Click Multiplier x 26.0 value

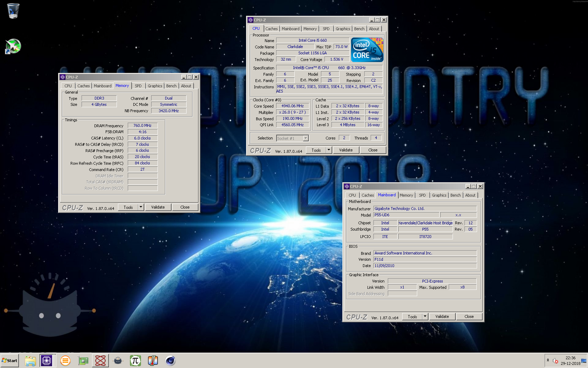pyautogui.click(x=293, y=112)
